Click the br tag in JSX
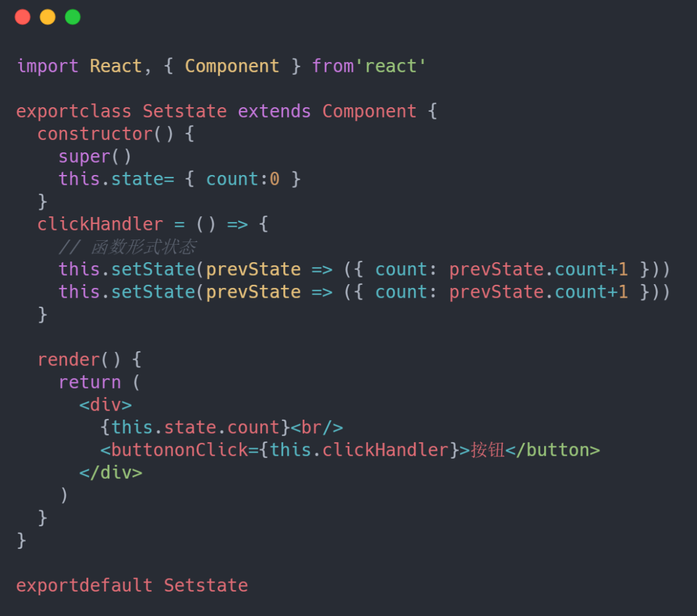Image resolution: width=697 pixels, height=616 pixels. (317, 427)
